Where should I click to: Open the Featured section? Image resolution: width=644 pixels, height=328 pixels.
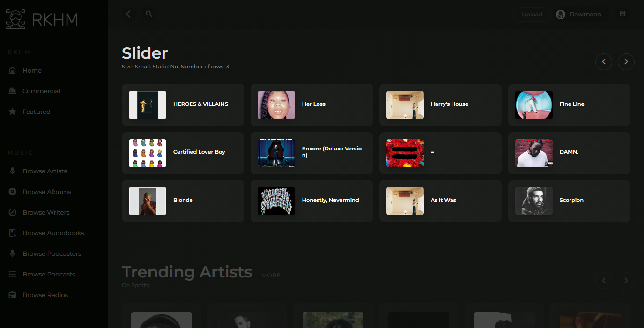click(37, 112)
